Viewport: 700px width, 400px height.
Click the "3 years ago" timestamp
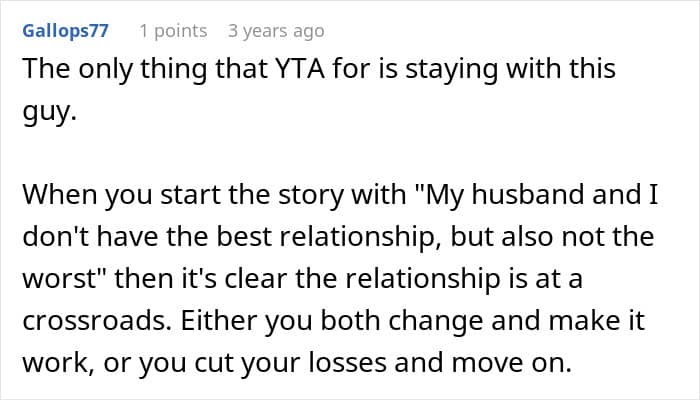(276, 31)
